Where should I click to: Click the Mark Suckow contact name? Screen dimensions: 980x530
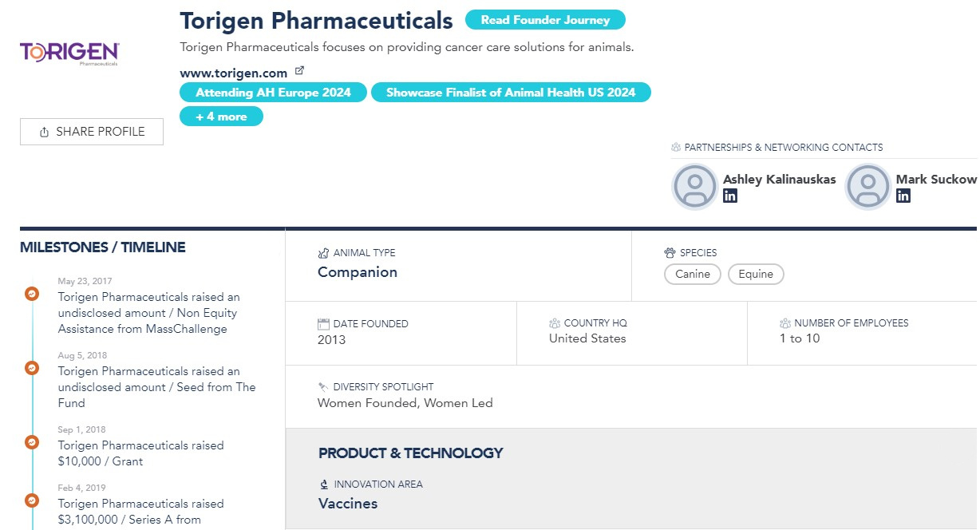(936, 180)
